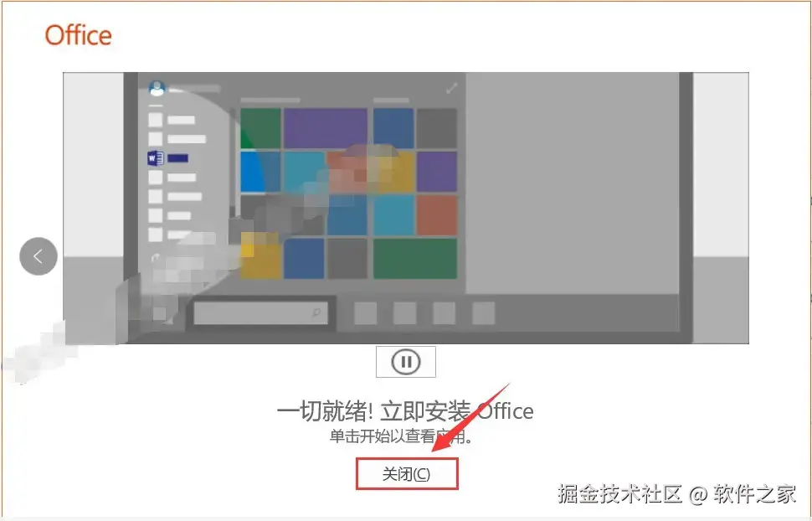Click the heading 一切就绪! 立即安装 Office
The height and width of the screenshot is (521, 812).
[405, 411]
